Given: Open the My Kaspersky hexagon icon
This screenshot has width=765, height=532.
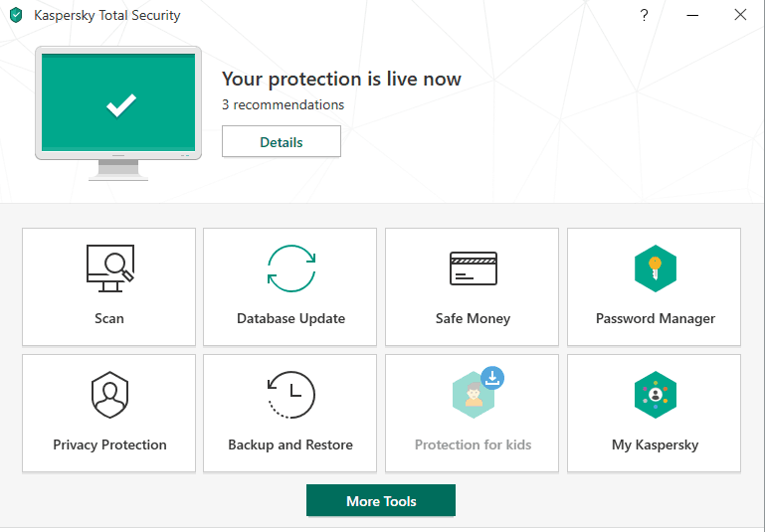Looking at the screenshot, I should [x=656, y=395].
